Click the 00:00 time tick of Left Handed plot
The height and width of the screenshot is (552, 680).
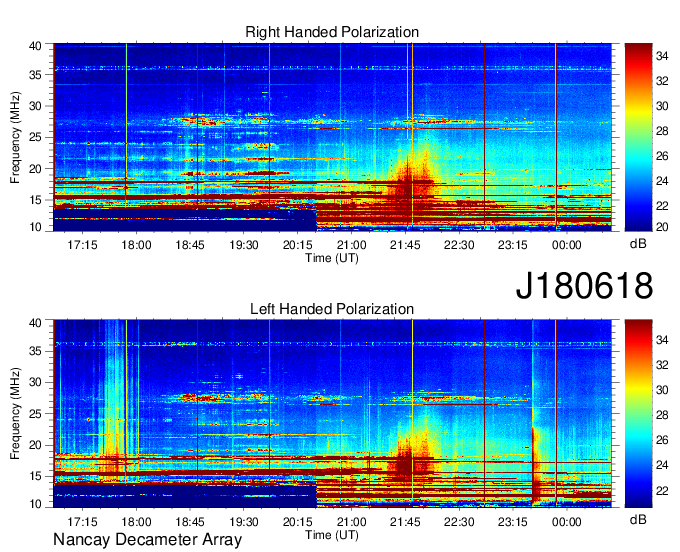tap(566, 522)
